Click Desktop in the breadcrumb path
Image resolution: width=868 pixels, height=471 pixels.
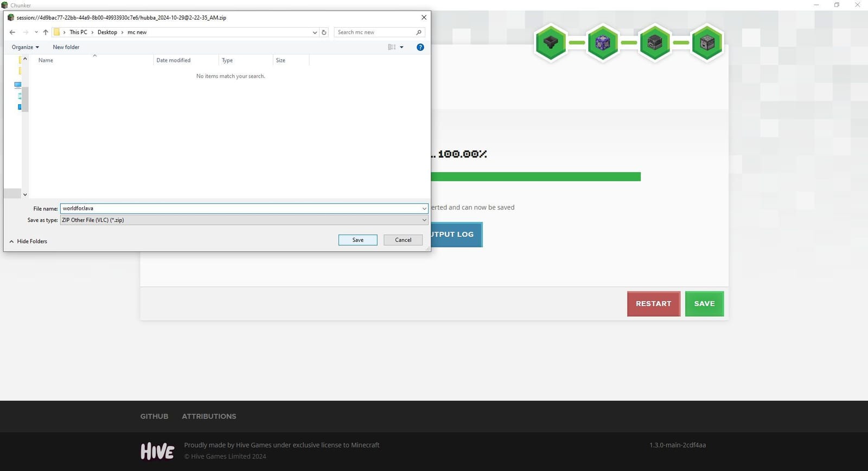107,33
